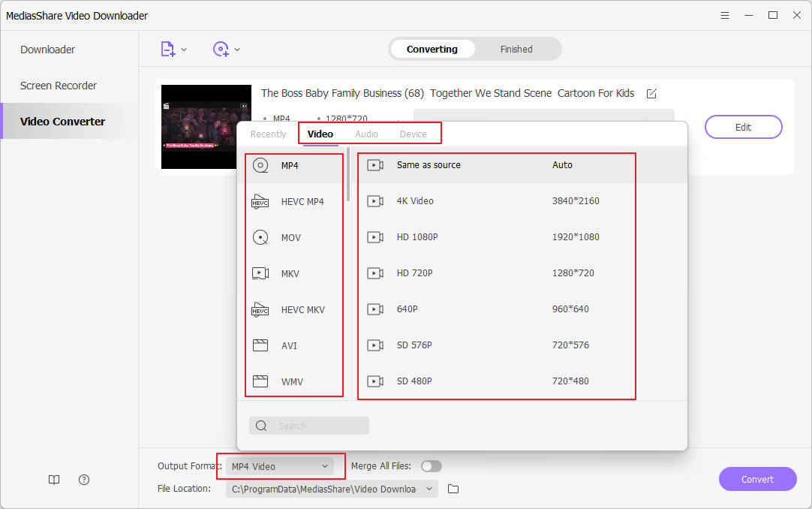Viewport: 812px width, 509px height.
Task: Click the add file icon
Action: point(168,50)
